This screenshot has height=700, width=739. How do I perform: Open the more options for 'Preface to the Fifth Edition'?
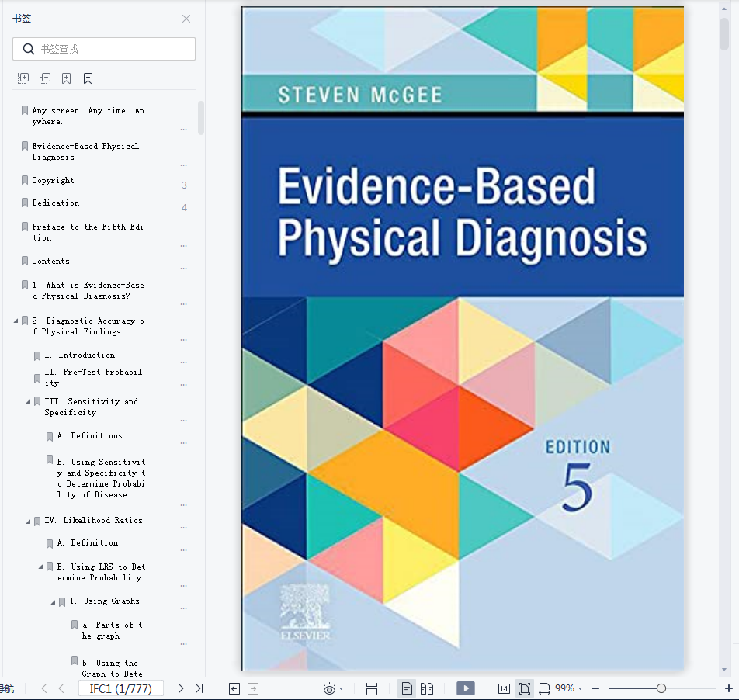[x=184, y=246]
